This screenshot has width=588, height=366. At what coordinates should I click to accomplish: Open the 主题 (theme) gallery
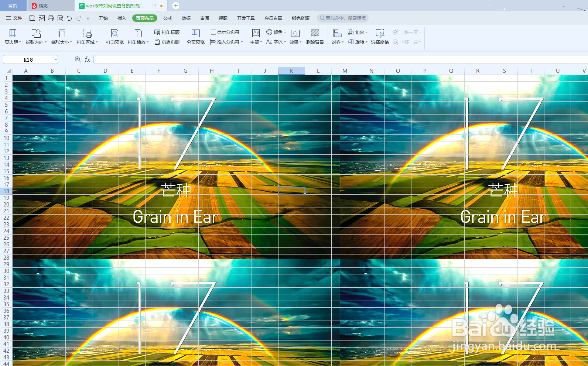(256, 37)
